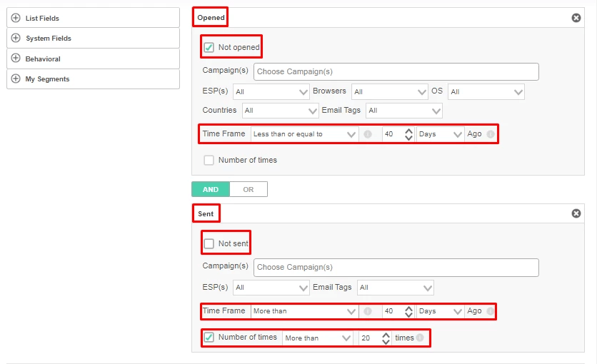This screenshot has width=597, height=364.
Task: Open the Days unit dropdown in Opened block
Action: (x=440, y=134)
